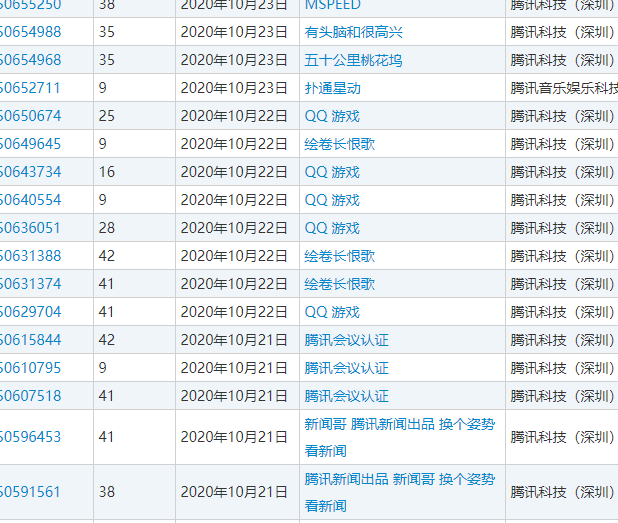The height and width of the screenshot is (523, 618).
Task: Open registration number ending 0650674
Action: [30, 116]
